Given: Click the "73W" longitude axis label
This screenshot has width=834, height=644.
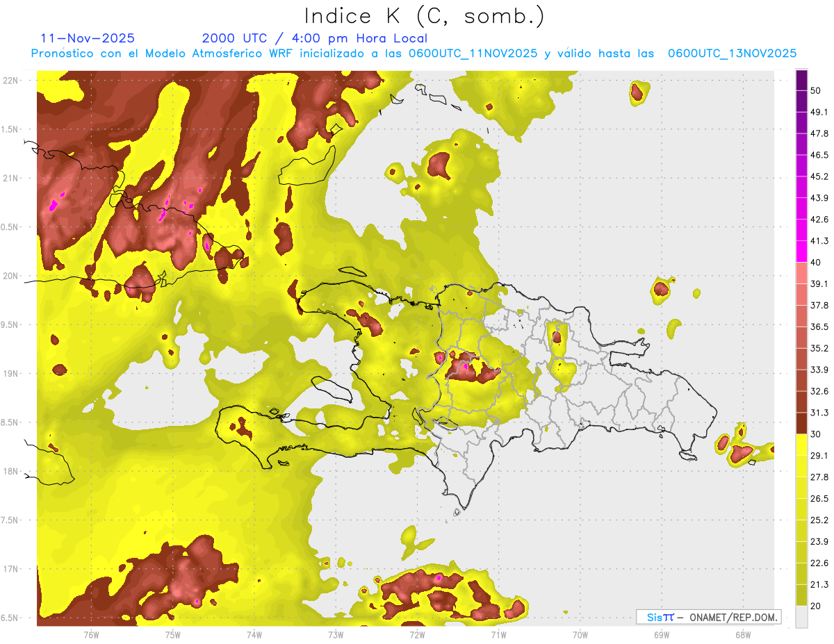Looking at the screenshot, I should [336, 634].
